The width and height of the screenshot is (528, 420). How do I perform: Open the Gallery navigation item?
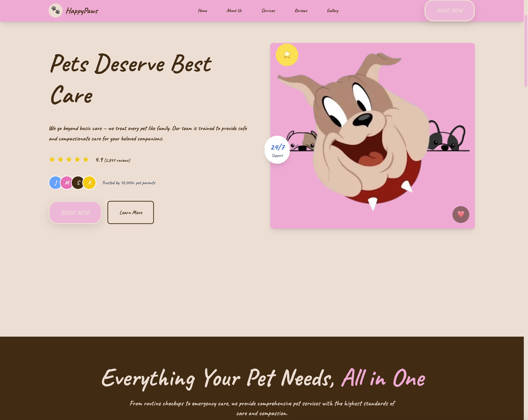click(x=333, y=11)
